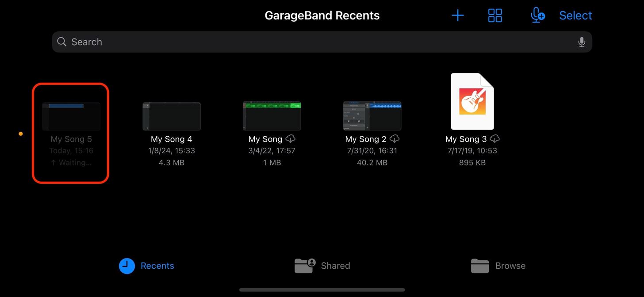Tap the Shared folder icon

coord(305,266)
